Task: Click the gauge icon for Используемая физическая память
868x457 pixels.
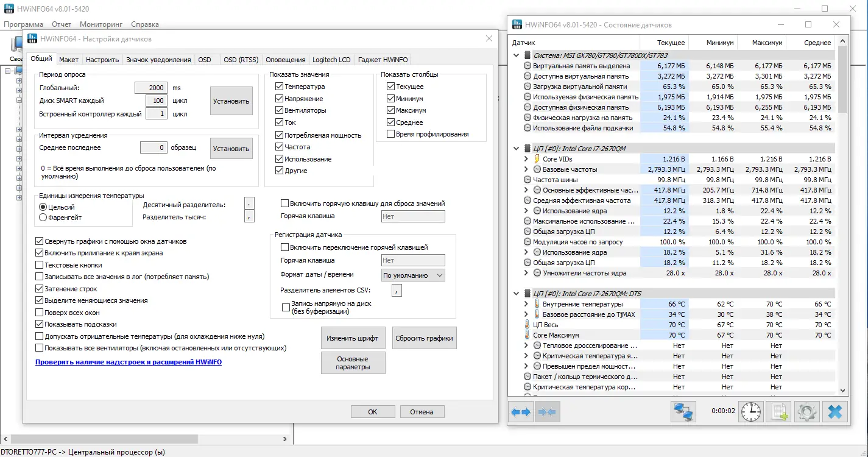Action: [528, 97]
